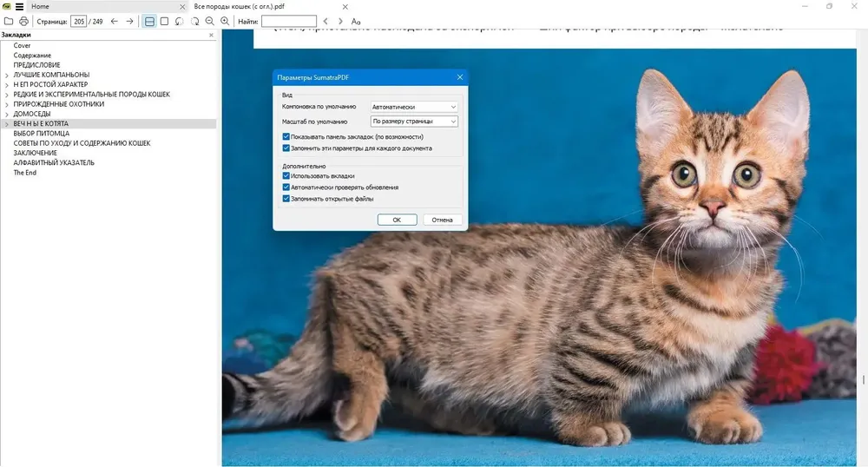Toggle Показывать панель закладок checkbox
The image size is (868, 467).
coord(286,136)
